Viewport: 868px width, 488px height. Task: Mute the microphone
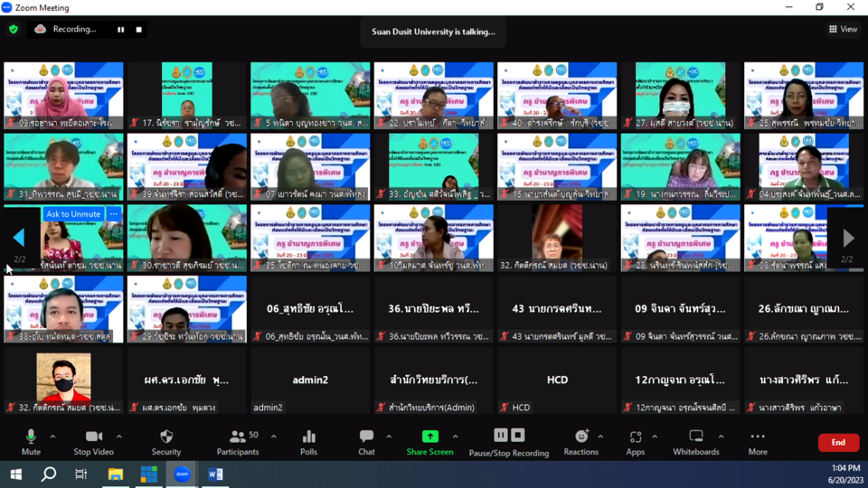coord(31,440)
